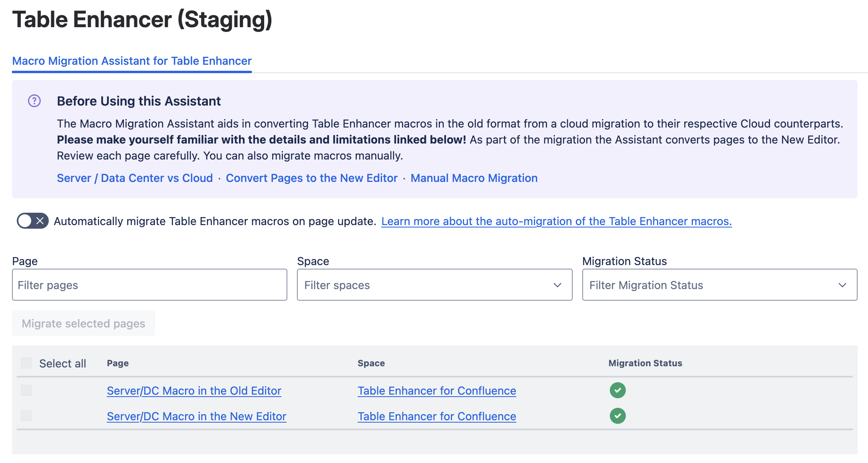Select checkbox for New Editor page row
Image resolution: width=868 pixels, height=463 pixels.
(x=26, y=416)
